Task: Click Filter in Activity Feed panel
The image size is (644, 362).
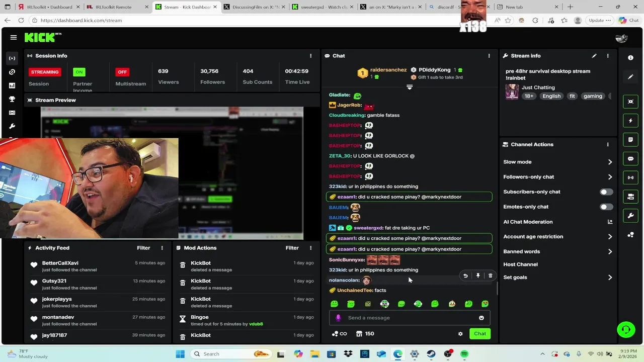Action: click(143, 248)
